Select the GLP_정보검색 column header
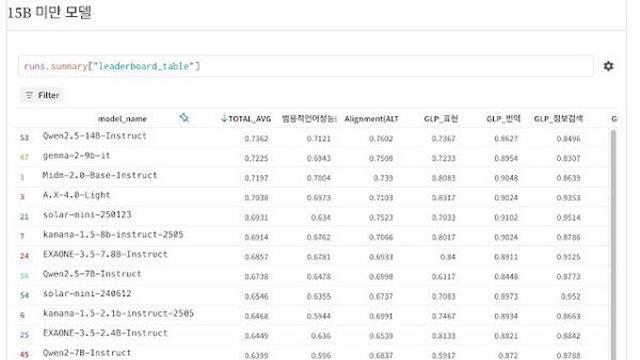 click(558, 119)
